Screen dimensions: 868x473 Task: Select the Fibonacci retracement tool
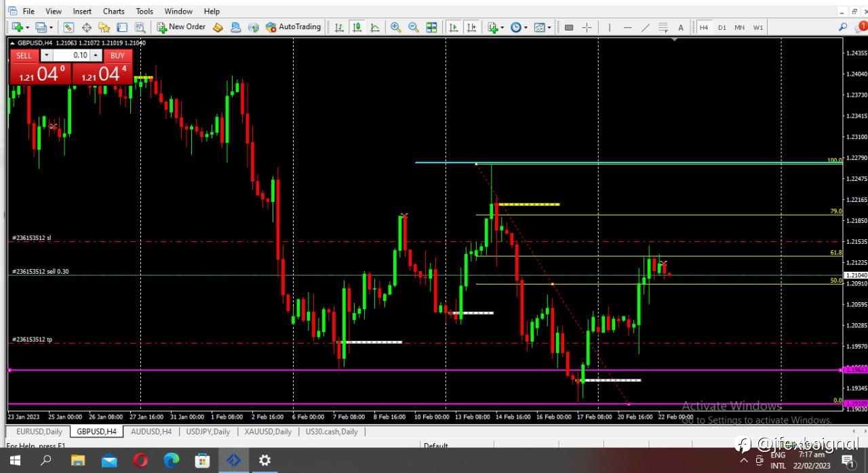tap(663, 27)
